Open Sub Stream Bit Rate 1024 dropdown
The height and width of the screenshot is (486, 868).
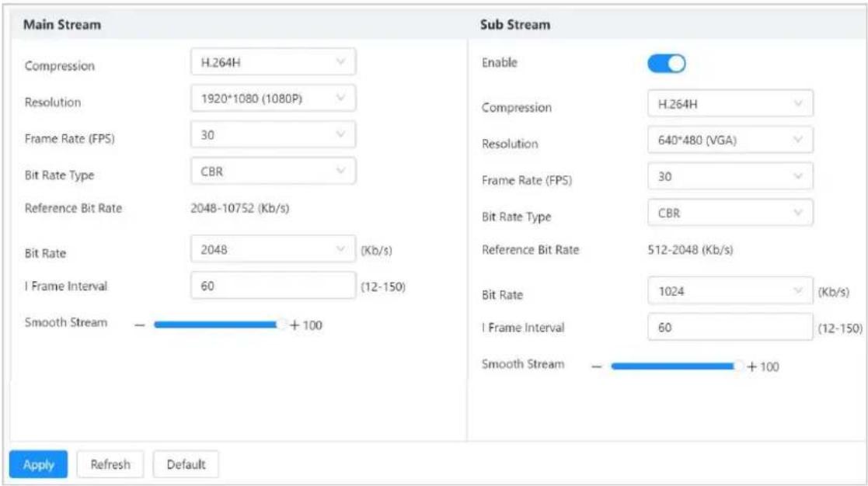point(730,291)
